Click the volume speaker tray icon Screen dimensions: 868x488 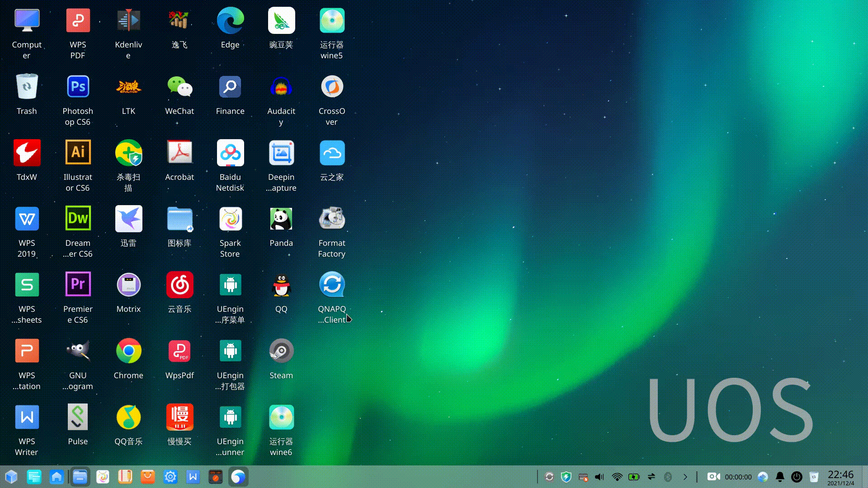click(x=599, y=477)
